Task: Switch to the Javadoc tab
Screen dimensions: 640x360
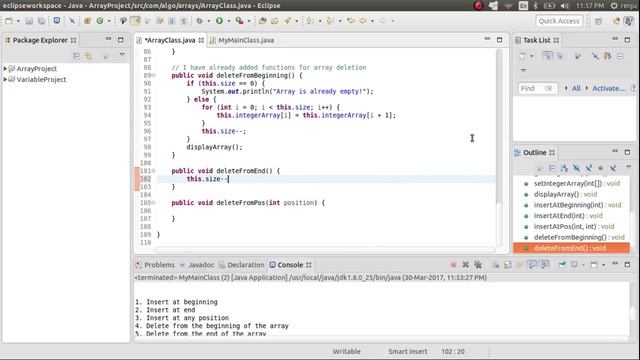Action: 198,265
